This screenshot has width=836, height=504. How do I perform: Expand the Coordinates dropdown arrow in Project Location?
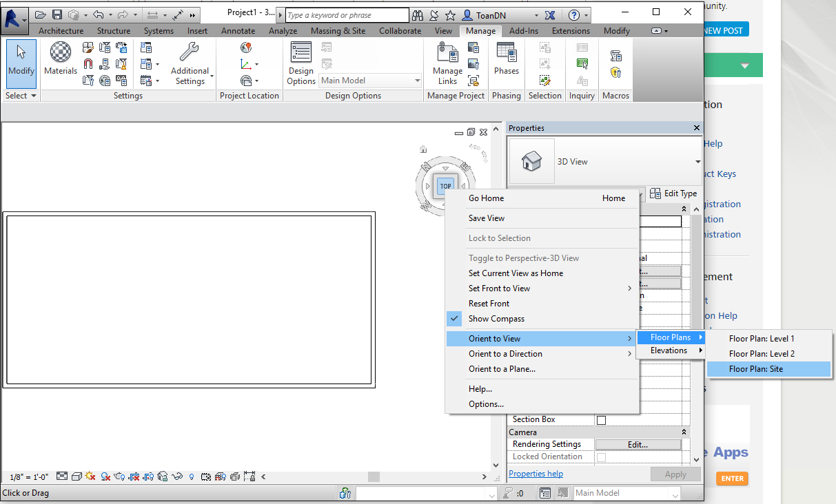click(256, 64)
